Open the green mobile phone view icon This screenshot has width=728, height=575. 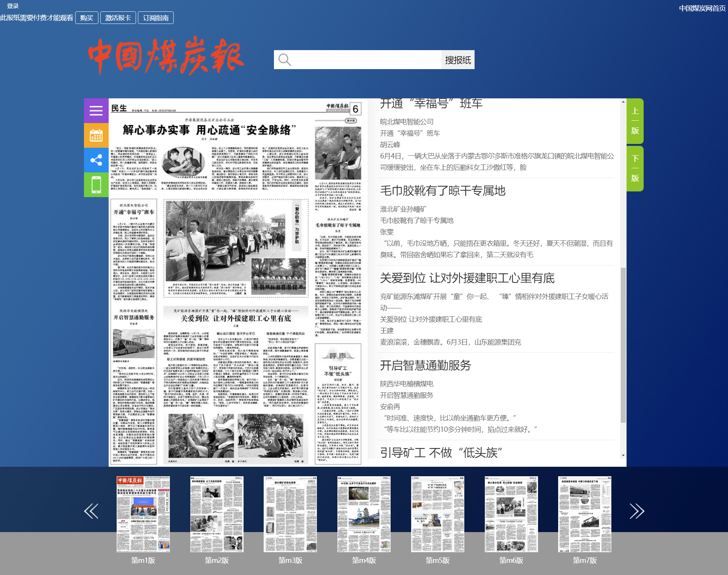[x=96, y=185]
